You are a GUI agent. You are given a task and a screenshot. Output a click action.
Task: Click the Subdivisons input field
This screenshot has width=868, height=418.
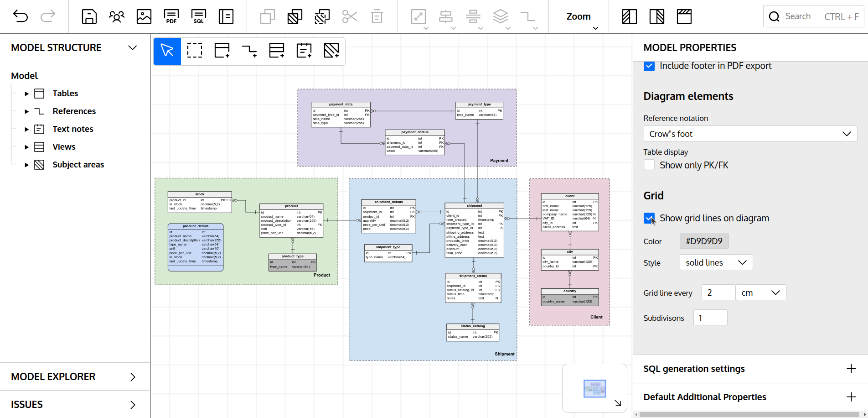pyautogui.click(x=710, y=318)
